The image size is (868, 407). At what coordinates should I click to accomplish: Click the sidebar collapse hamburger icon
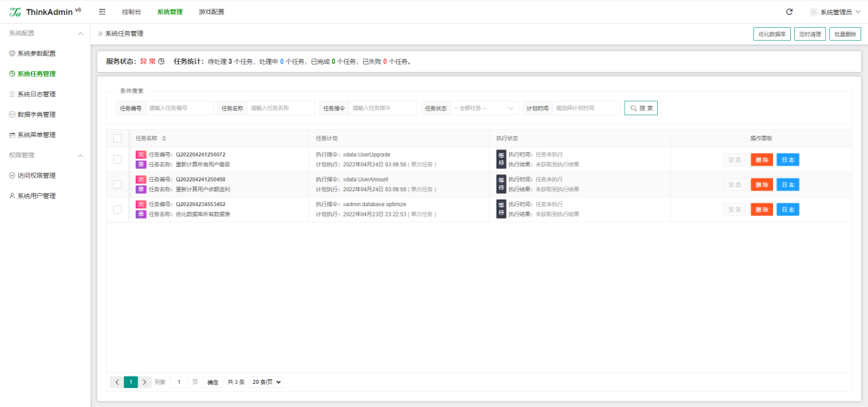coord(102,12)
